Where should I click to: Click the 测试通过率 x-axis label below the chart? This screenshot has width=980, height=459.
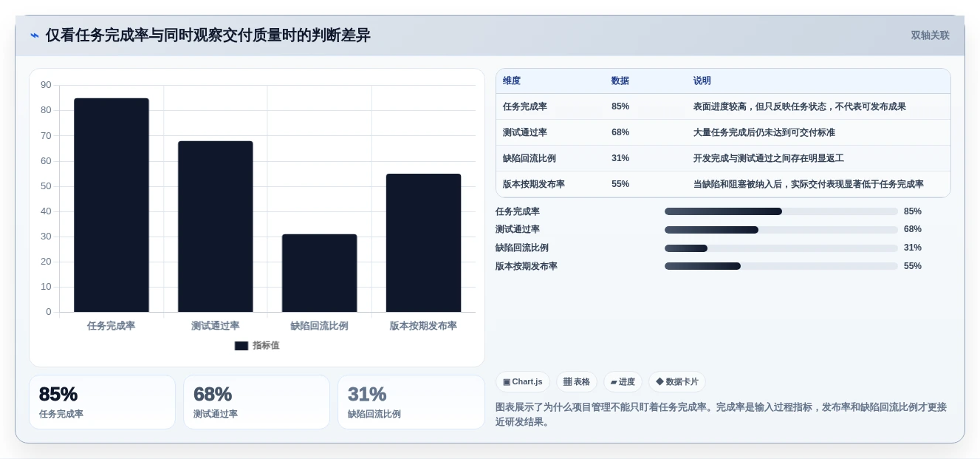pos(216,326)
